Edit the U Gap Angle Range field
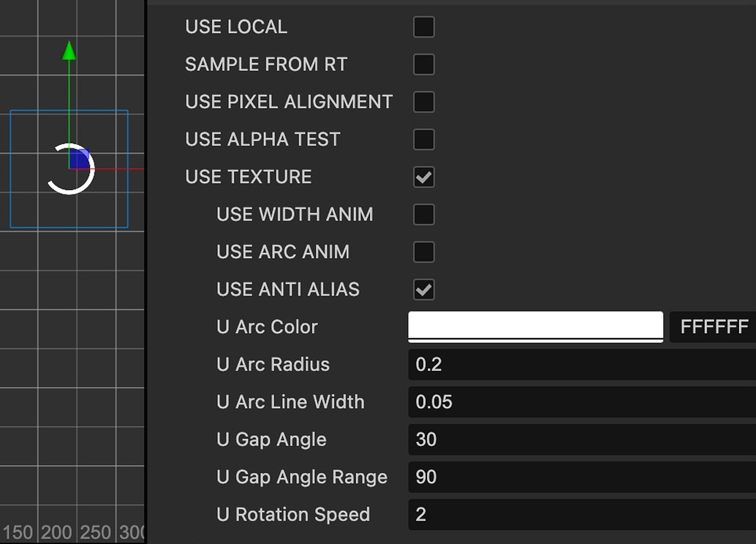The height and width of the screenshot is (544, 756). [581, 477]
